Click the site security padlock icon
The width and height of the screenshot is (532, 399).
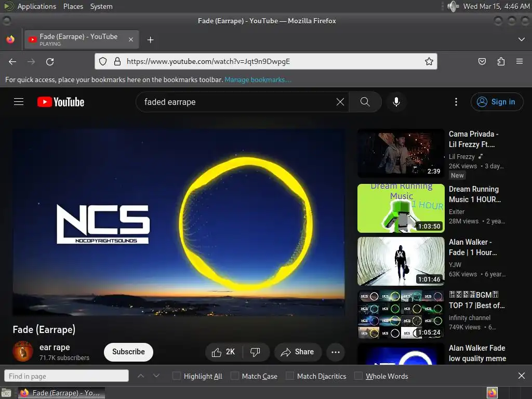(x=117, y=61)
